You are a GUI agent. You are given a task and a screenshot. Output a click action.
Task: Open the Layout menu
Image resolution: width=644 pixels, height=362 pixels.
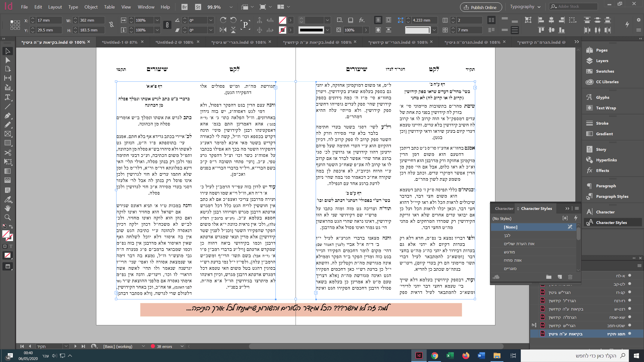55,7
